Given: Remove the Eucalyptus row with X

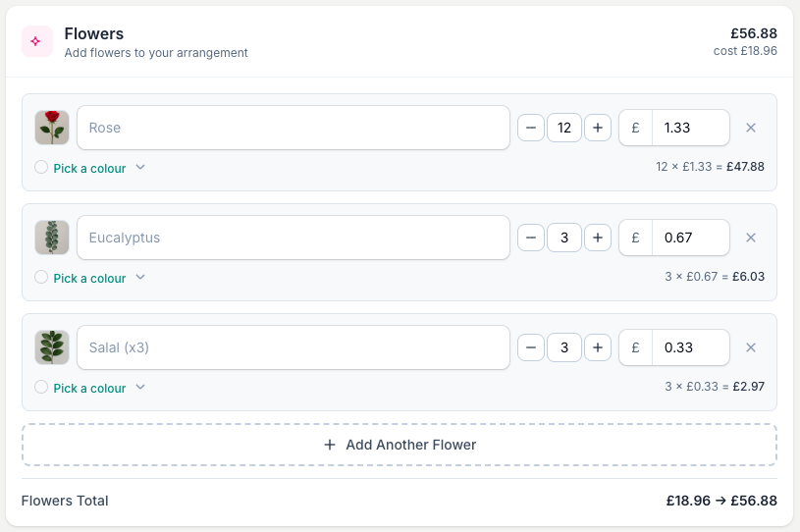Looking at the screenshot, I should point(751,238).
